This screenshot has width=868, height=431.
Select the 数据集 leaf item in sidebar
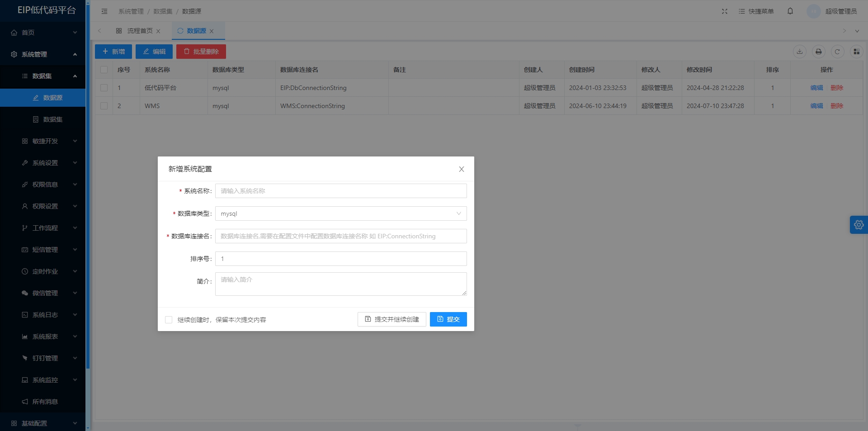(43, 119)
